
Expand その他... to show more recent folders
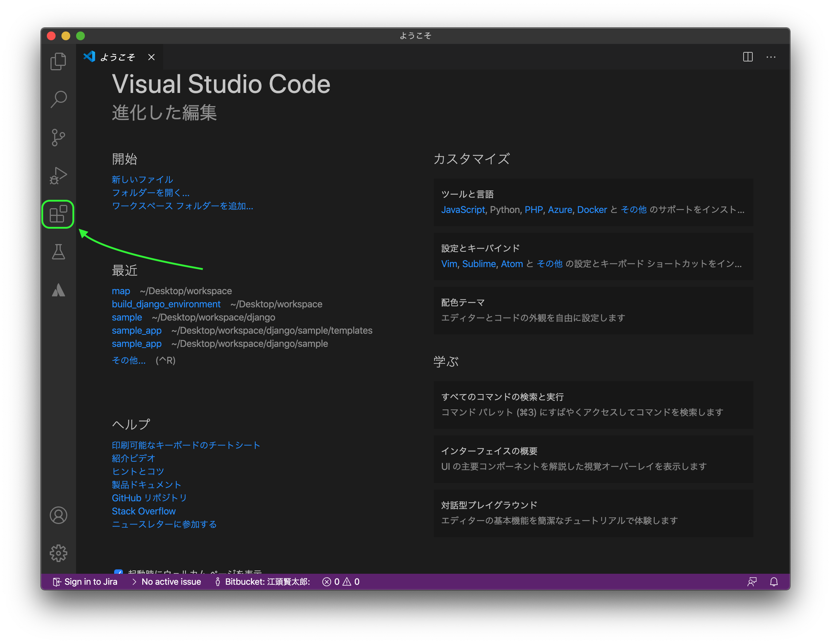click(x=128, y=360)
